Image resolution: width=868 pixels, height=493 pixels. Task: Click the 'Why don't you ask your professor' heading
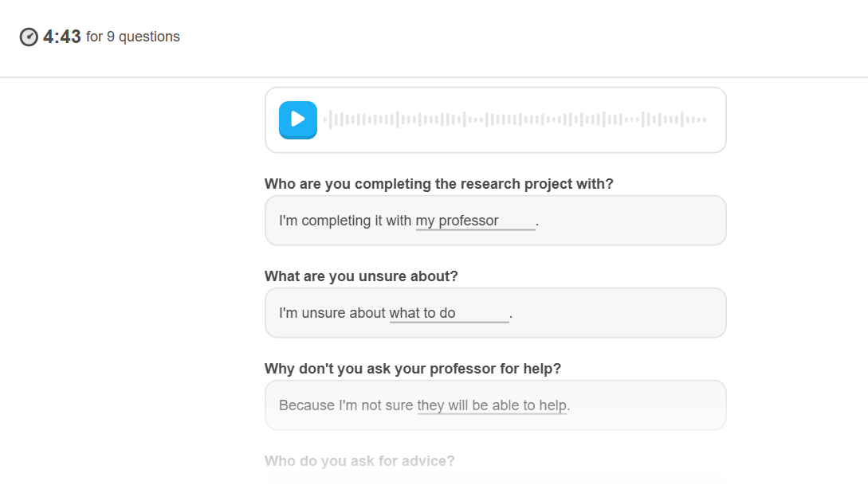[412, 369]
